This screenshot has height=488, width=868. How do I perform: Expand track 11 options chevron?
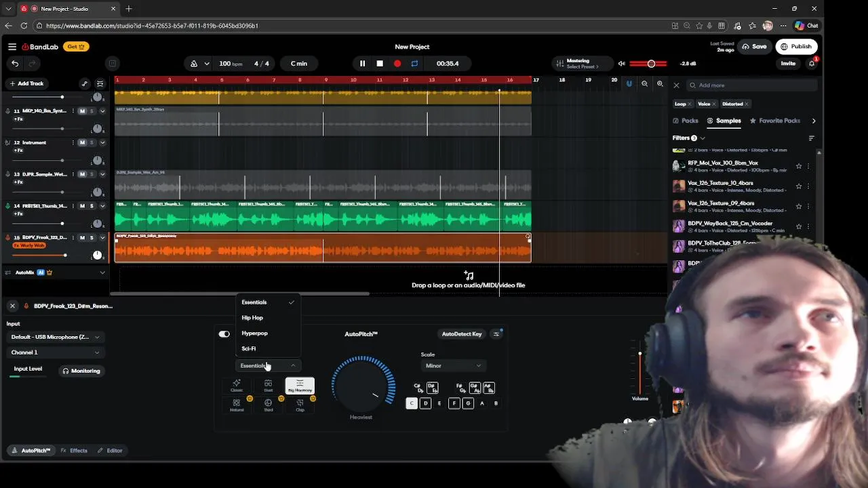click(x=102, y=111)
